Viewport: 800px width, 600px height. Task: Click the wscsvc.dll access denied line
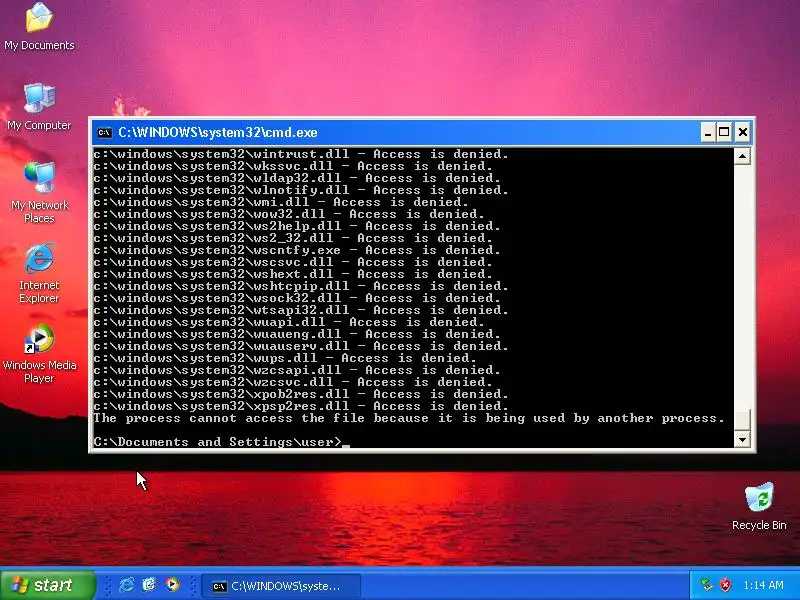pyautogui.click(x=293, y=262)
